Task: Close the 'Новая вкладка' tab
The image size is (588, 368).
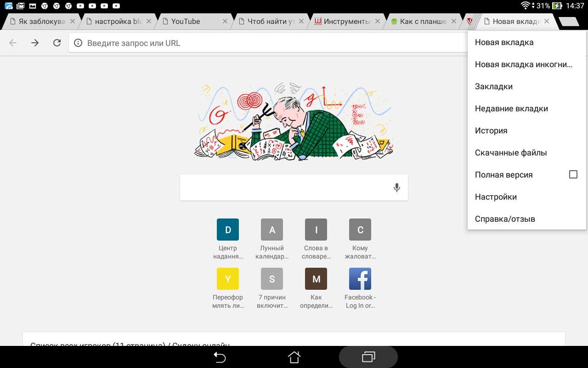Action: coord(547,21)
